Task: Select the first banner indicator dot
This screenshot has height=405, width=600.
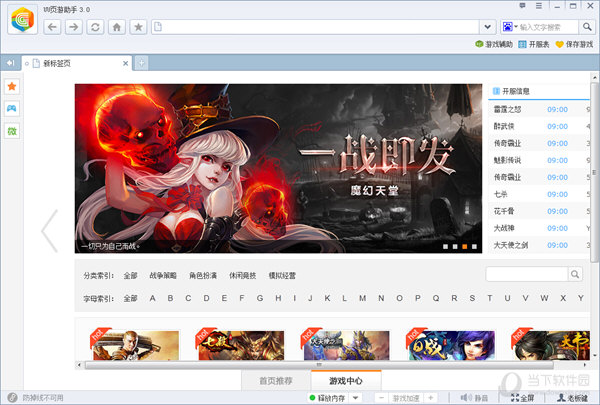Action: tap(445, 247)
